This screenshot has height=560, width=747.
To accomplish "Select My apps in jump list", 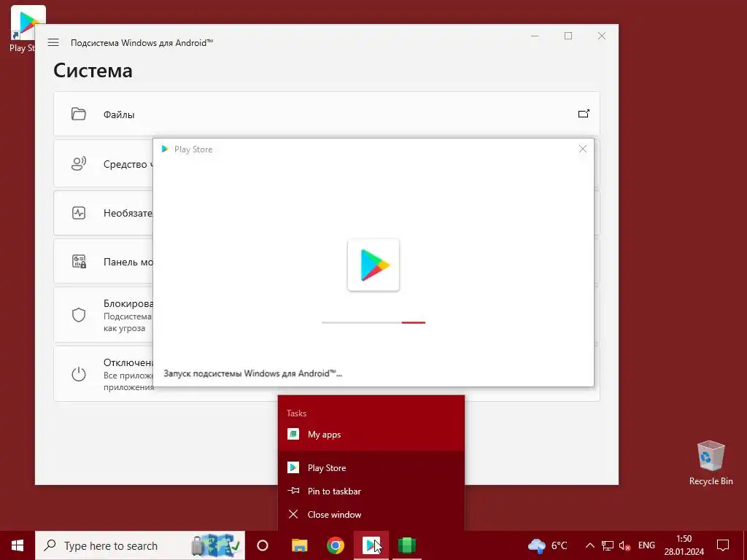I will coord(371,435).
